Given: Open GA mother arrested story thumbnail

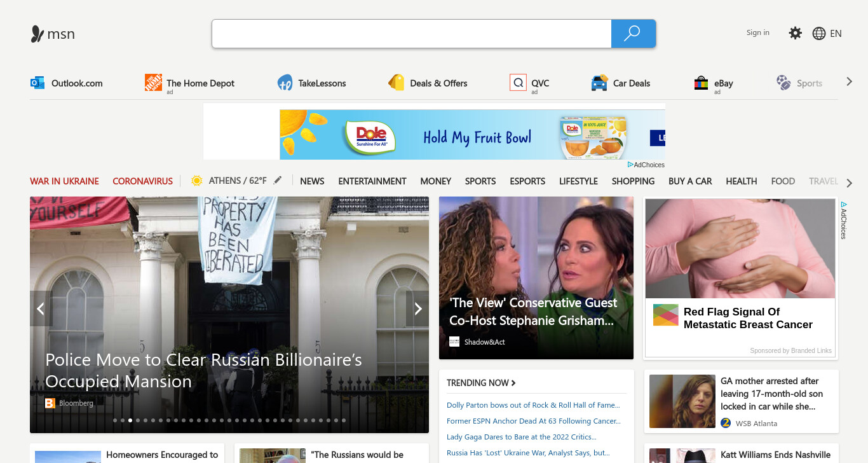Looking at the screenshot, I should click(x=682, y=401).
